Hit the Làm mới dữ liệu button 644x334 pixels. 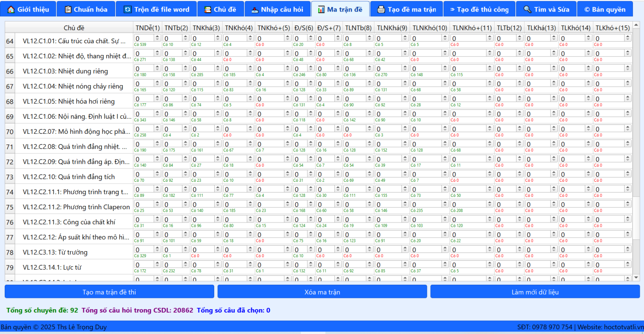(x=535, y=292)
